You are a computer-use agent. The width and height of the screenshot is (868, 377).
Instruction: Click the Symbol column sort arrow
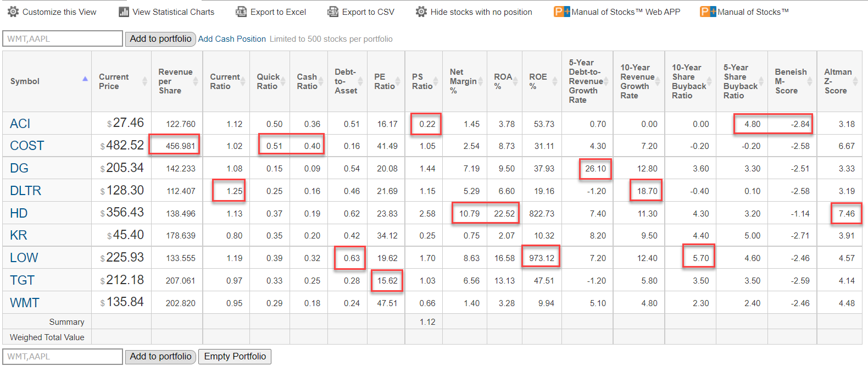85,79
